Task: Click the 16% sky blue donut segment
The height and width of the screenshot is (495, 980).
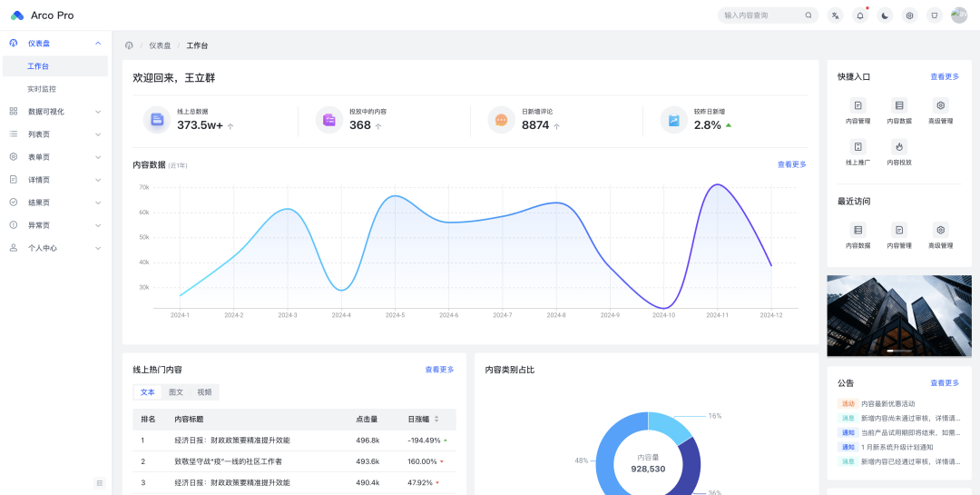Action: coord(670,426)
